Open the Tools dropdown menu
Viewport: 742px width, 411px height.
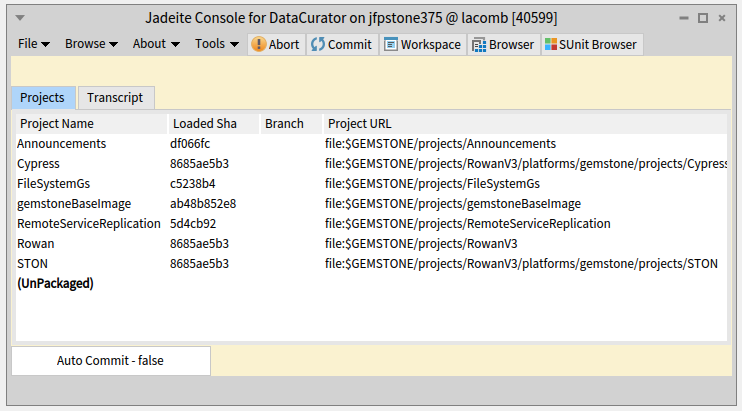[x=216, y=44]
